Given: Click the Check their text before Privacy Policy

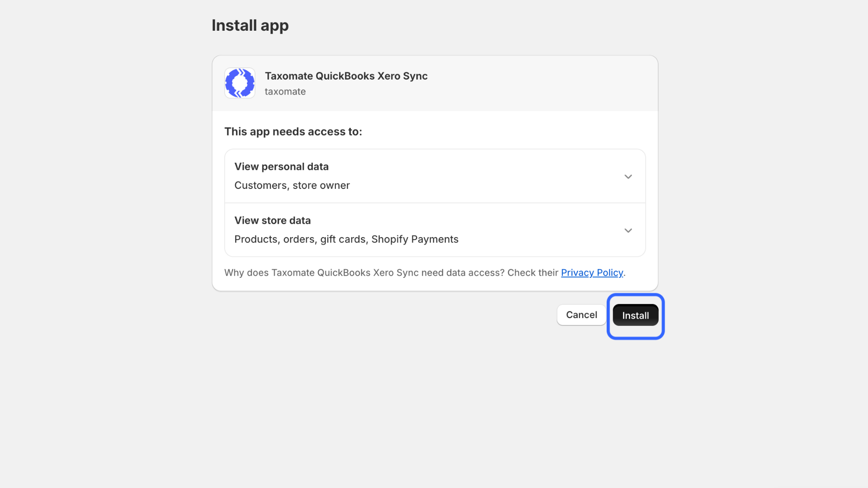Looking at the screenshot, I should [x=533, y=272].
